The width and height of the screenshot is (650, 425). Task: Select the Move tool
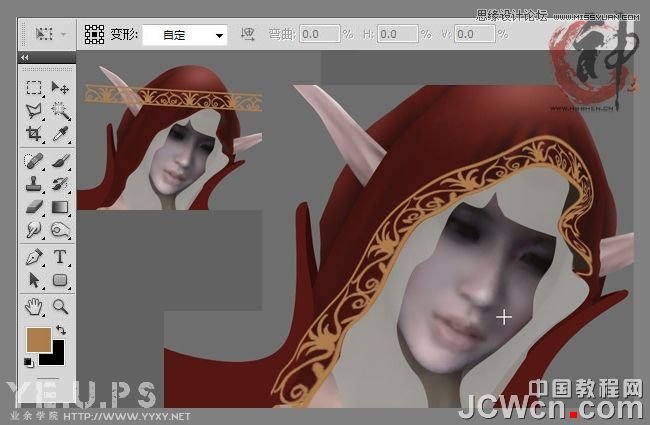point(60,87)
